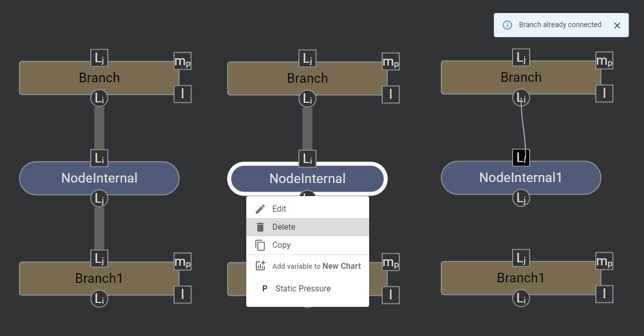644x336 pixels.
Task: Click the mp port on top-left Branch
Action: (183, 61)
